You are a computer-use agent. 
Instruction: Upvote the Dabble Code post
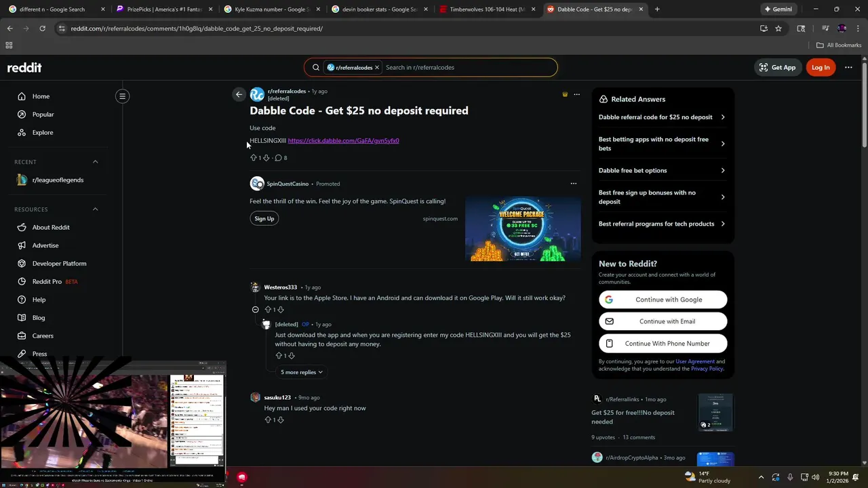pyautogui.click(x=254, y=158)
